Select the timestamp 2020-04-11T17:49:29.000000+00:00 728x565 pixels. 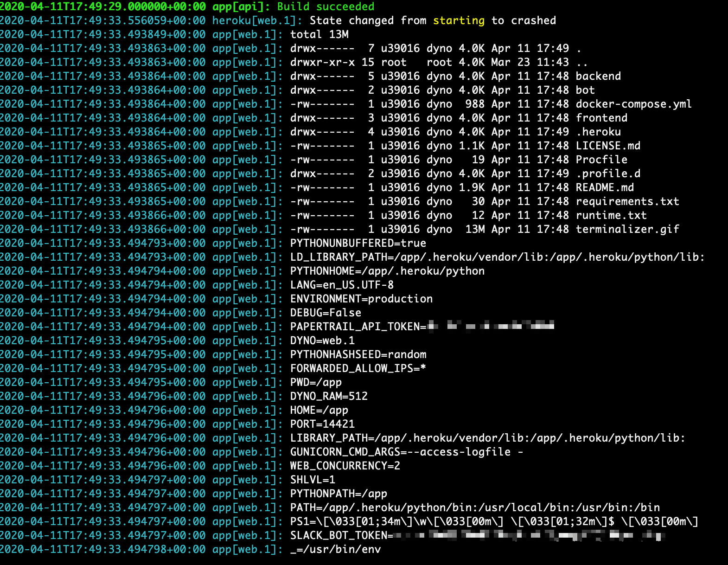click(103, 6)
